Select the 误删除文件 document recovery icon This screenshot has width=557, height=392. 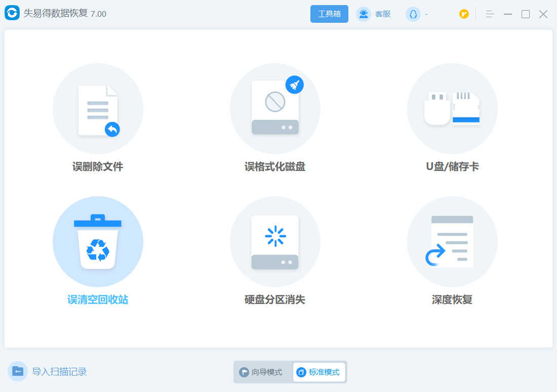[98, 109]
